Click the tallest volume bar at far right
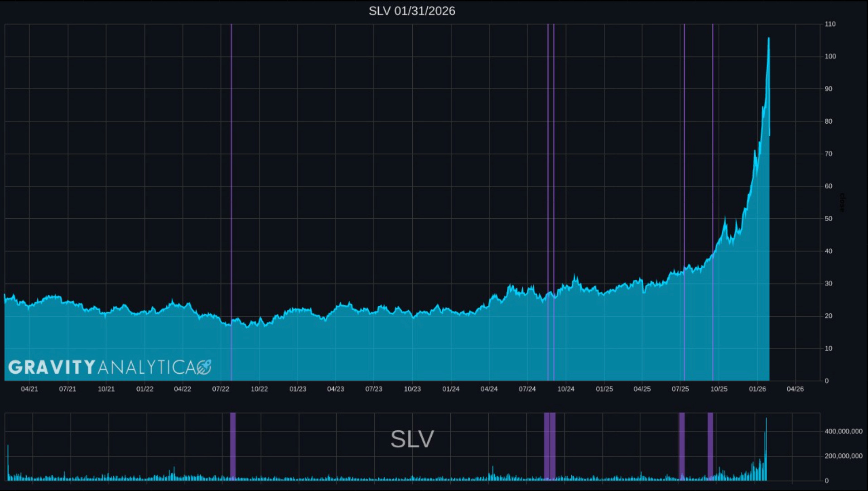The height and width of the screenshot is (491, 868). click(766, 449)
